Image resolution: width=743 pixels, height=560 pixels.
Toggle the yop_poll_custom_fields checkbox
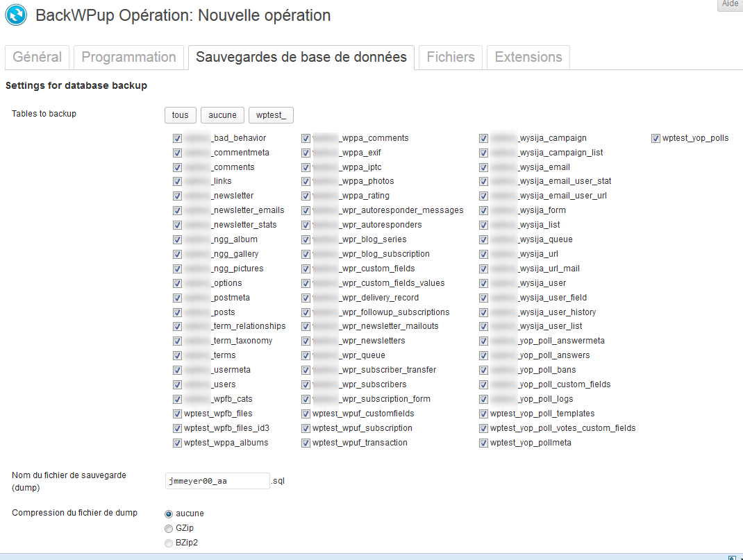point(483,385)
